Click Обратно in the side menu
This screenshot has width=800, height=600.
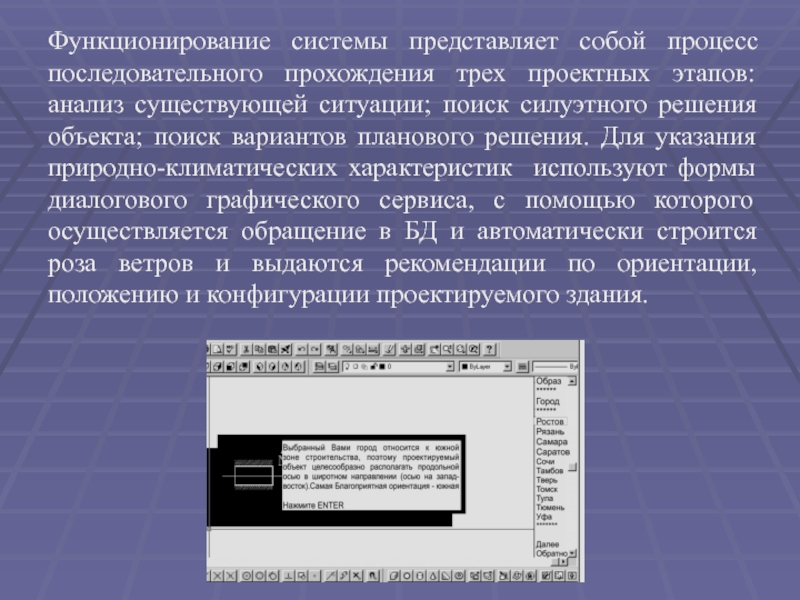click(x=552, y=553)
